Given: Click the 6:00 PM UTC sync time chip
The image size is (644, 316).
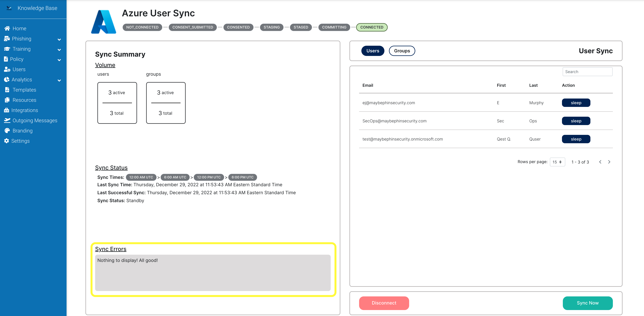Looking at the screenshot, I should (243, 177).
